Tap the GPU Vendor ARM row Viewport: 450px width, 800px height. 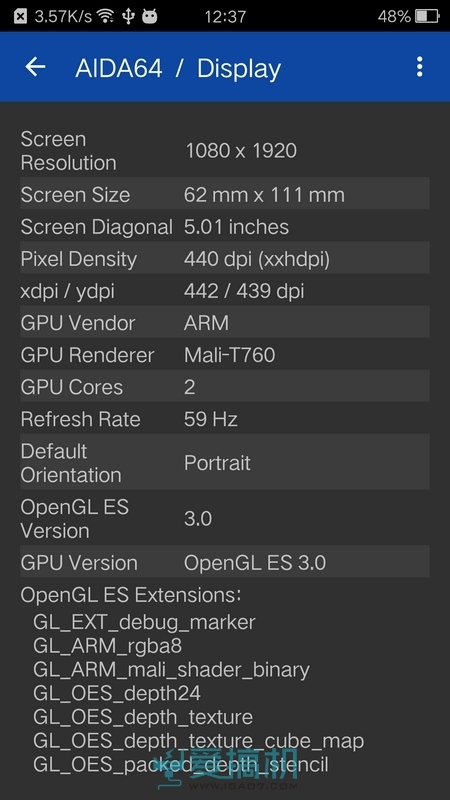(x=225, y=322)
